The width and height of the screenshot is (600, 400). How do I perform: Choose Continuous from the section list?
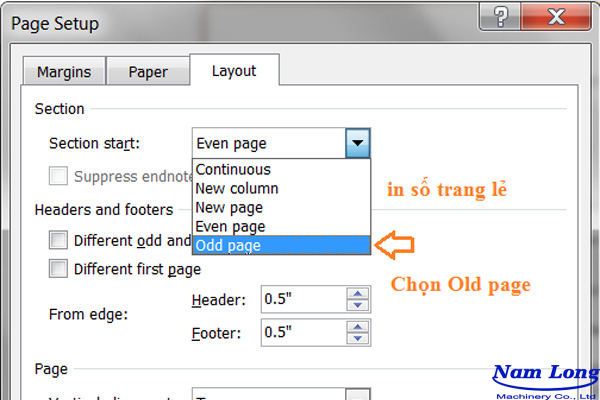click(x=233, y=170)
